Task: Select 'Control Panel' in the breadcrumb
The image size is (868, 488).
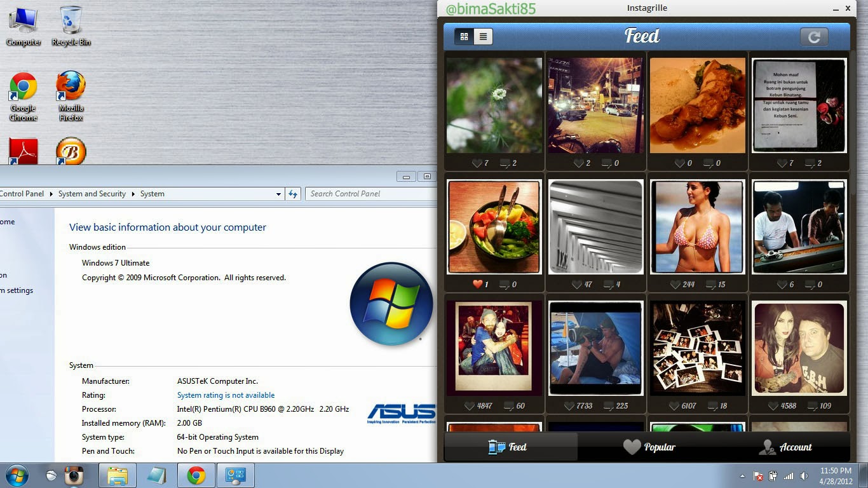Action: tap(22, 194)
